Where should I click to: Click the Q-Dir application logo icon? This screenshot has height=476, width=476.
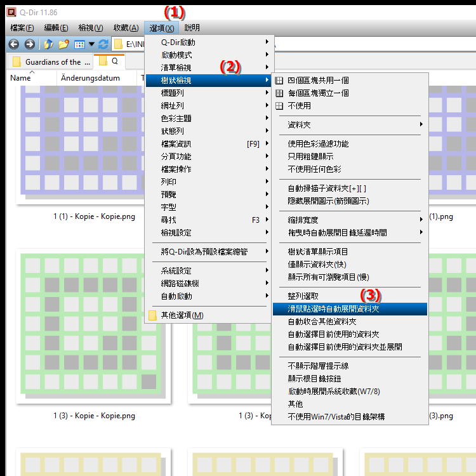[x=11, y=12]
